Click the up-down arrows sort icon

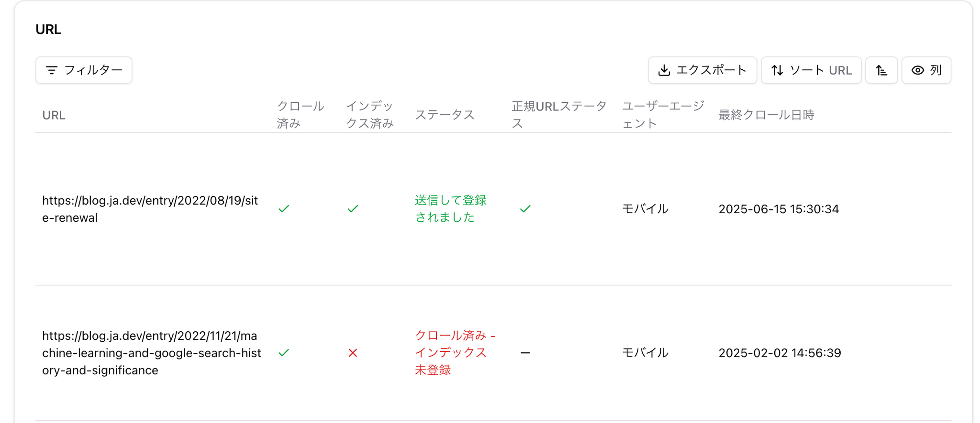[x=777, y=70]
